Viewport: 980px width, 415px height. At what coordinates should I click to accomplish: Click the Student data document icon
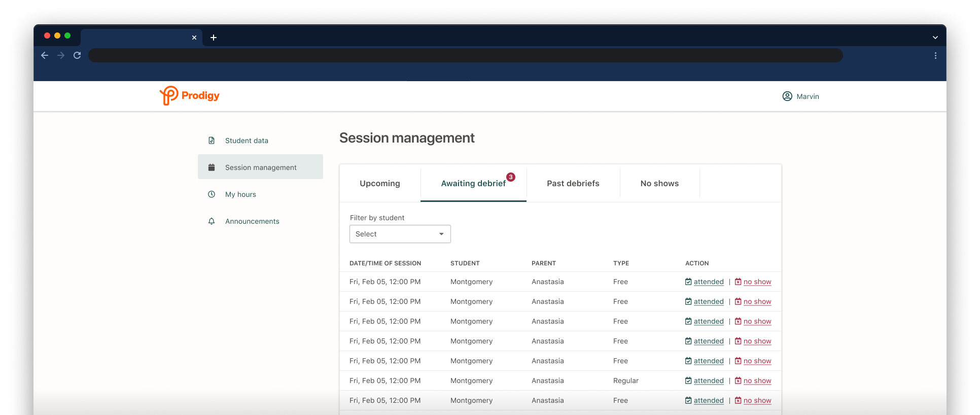pyautogui.click(x=212, y=141)
